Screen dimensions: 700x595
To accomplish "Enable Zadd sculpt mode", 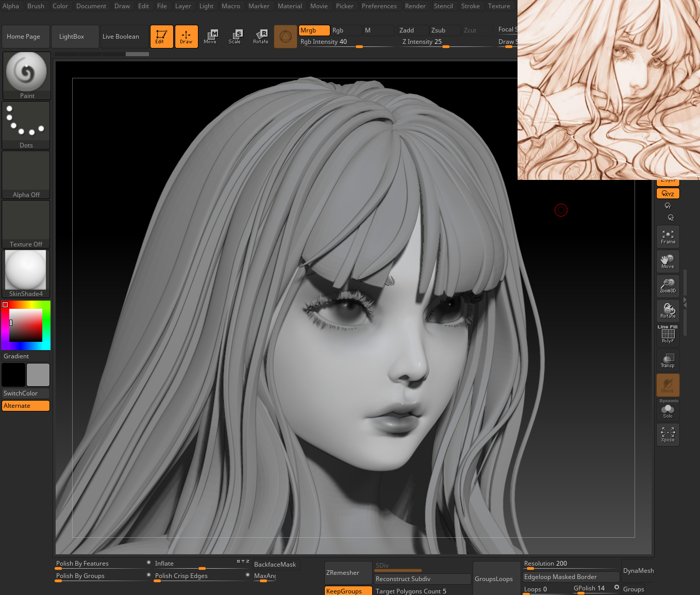I will (413, 30).
